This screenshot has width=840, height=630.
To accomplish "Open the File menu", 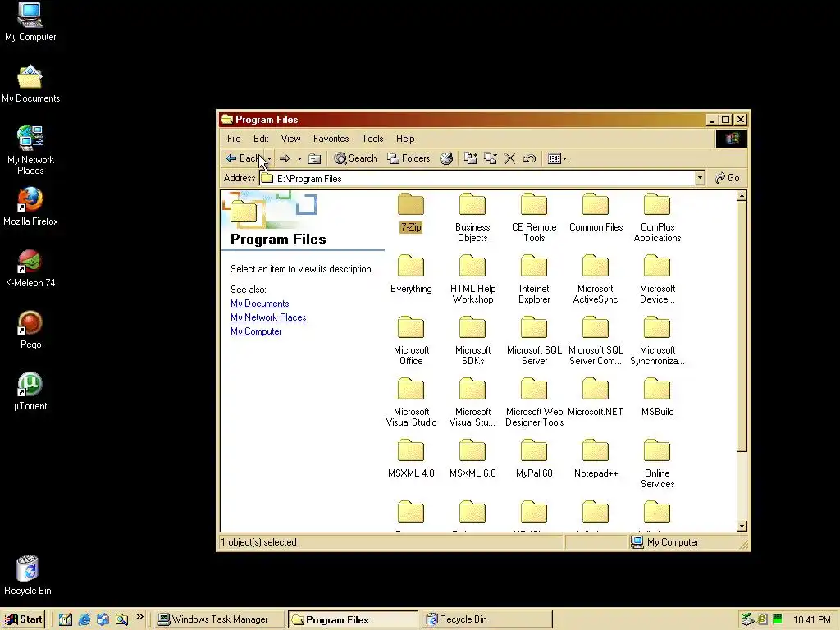I will click(x=234, y=139).
